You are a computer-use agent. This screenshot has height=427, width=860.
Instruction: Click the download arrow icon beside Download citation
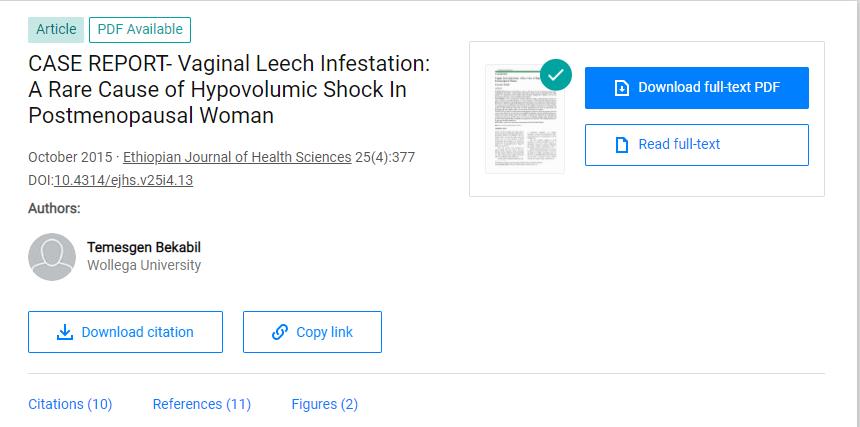pos(65,332)
